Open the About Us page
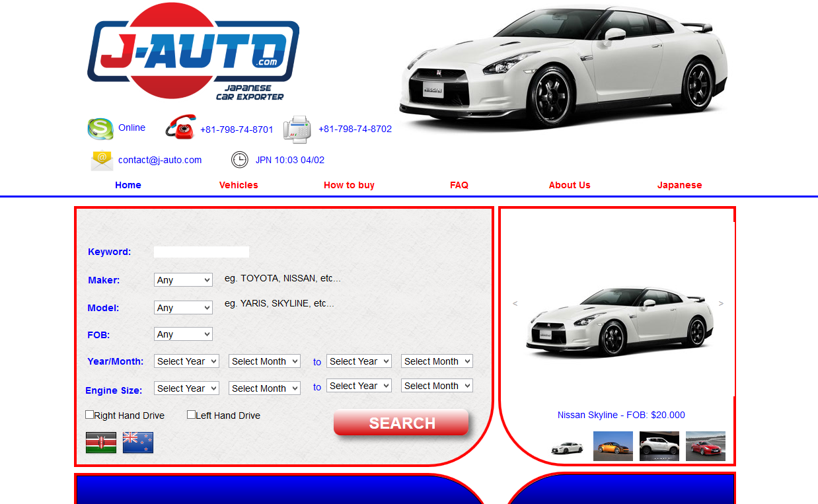 coord(570,185)
